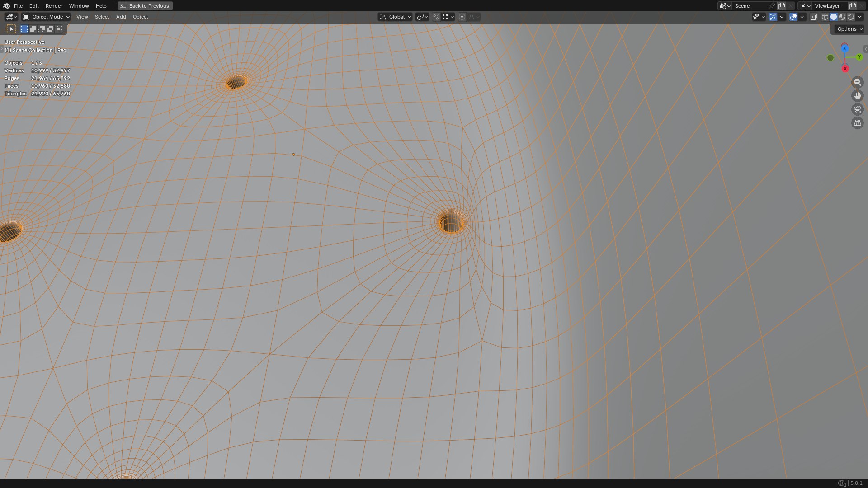Toggle viewport gizmos display

[773, 17]
